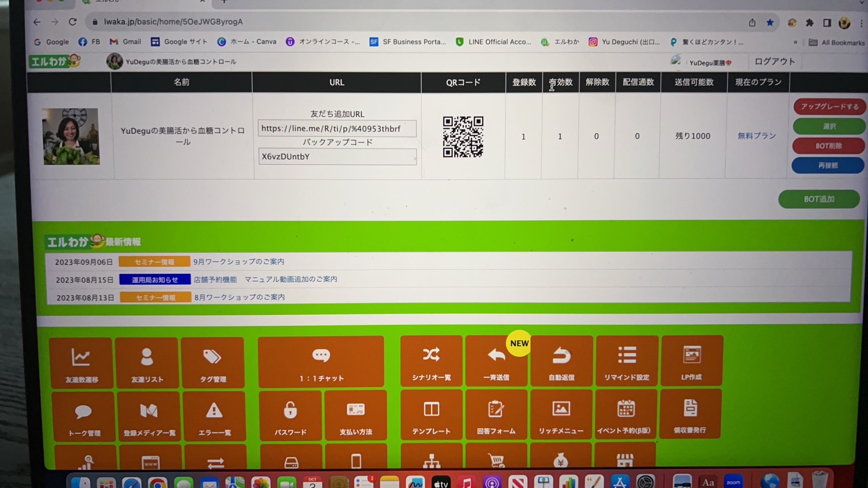Click the red BOT削除 button
This screenshot has height=488, width=868.
click(828, 146)
